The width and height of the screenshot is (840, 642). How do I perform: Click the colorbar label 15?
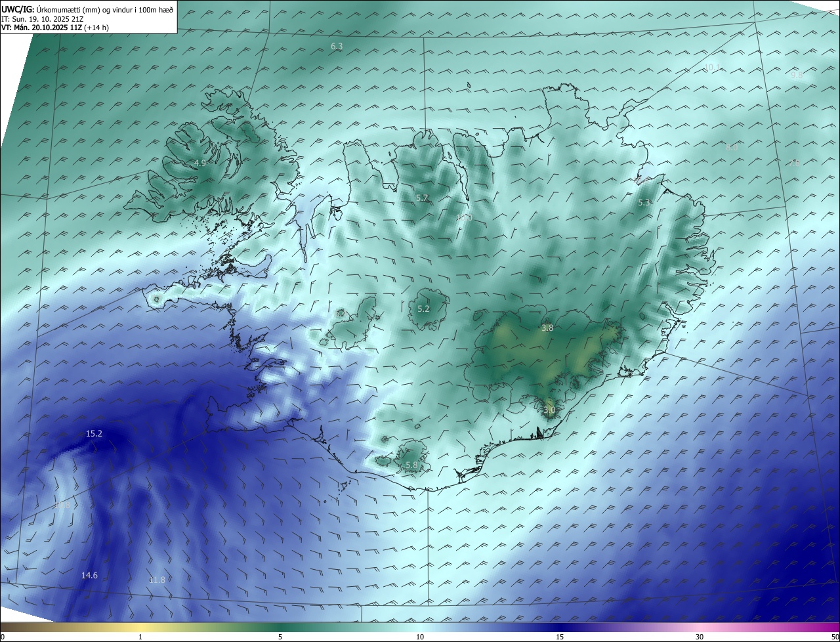[x=560, y=637]
